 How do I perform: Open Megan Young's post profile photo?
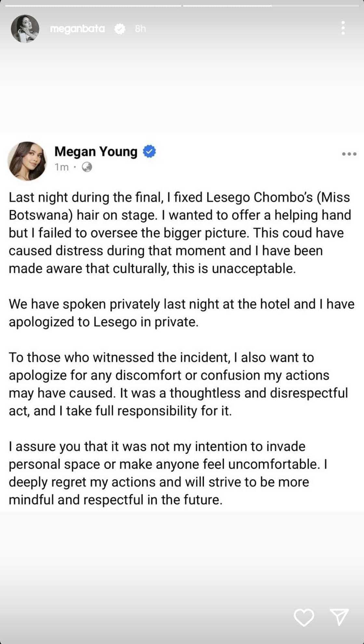pyautogui.click(x=27, y=161)
